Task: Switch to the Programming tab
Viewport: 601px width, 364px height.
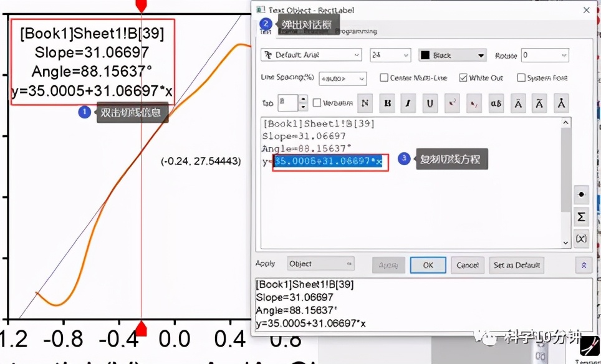Action: click(356, 31)
